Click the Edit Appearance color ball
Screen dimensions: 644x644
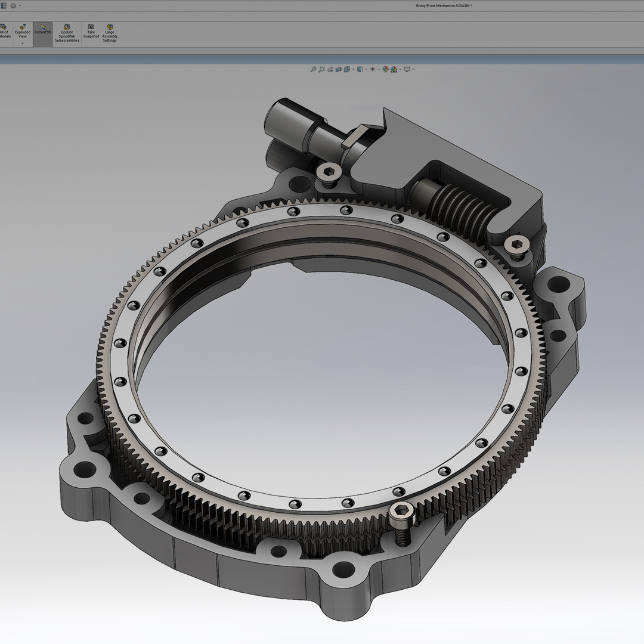point(386,69)
